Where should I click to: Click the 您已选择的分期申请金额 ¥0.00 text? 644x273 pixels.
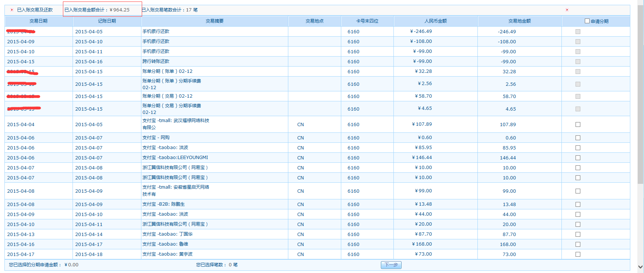pos(44,265)
